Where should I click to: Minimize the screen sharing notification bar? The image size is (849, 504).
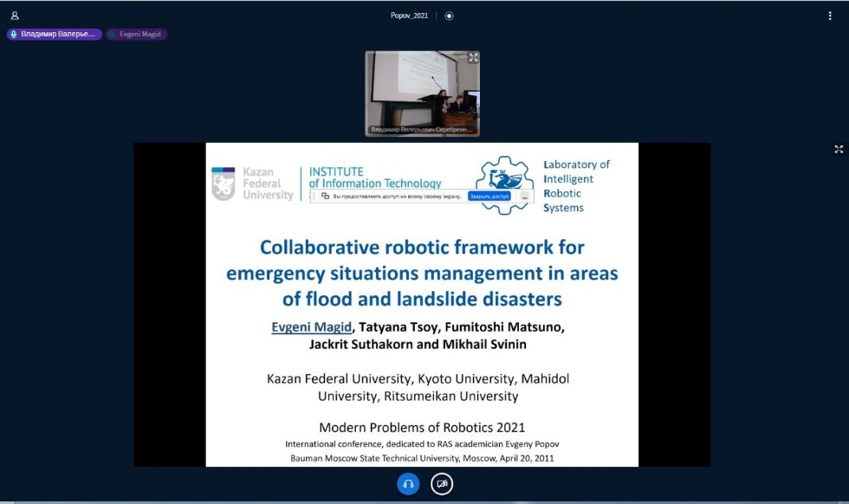[524, 197]
